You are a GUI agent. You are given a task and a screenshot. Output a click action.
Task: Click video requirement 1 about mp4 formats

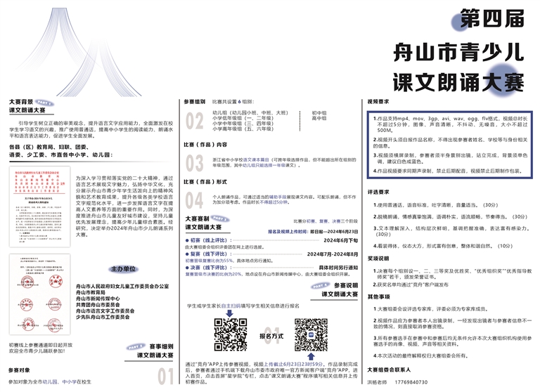(x=451, y=124)
